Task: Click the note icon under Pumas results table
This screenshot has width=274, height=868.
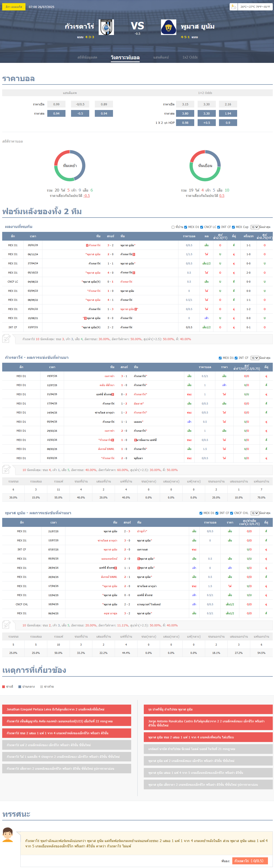Action: pos(6,624)
